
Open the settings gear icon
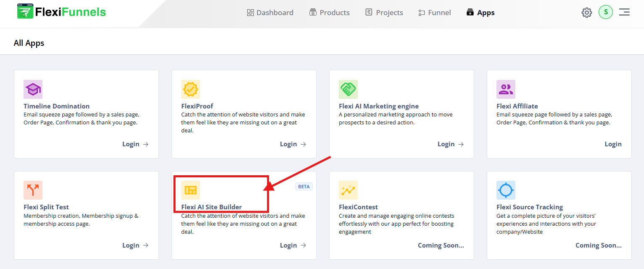(x=586, y=12)
